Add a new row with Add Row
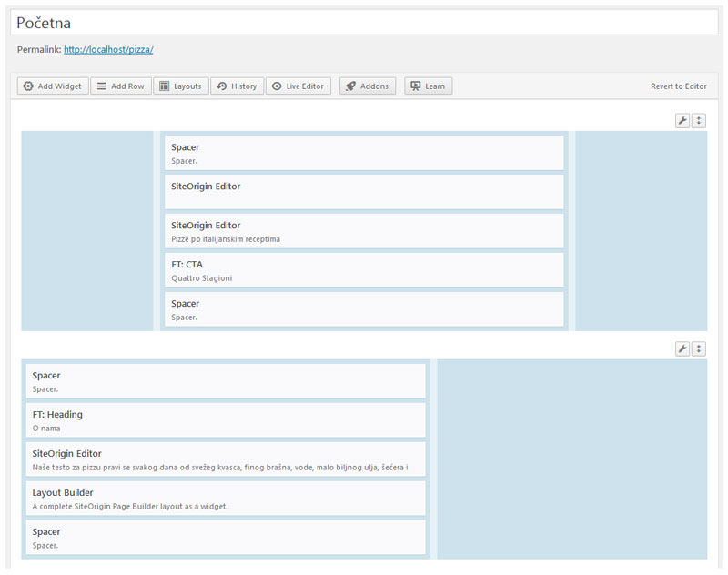728x575 pixels. coord(121,86)
